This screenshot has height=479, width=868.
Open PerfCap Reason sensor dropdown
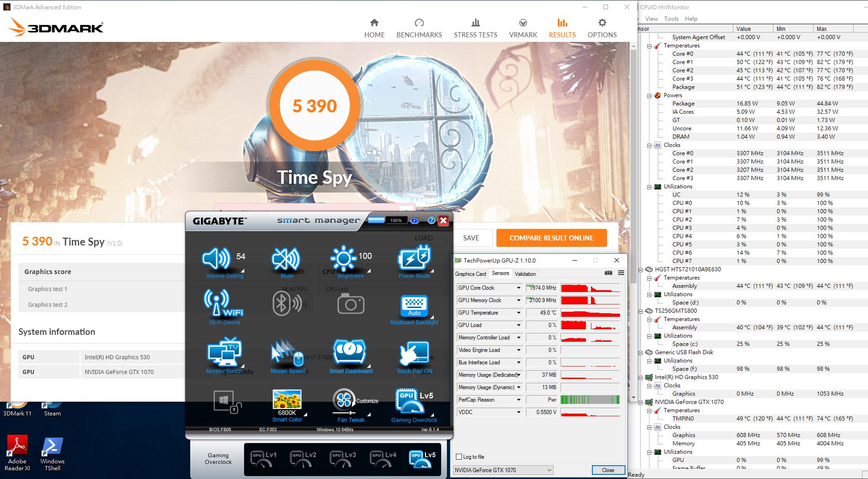coord(519,400)
